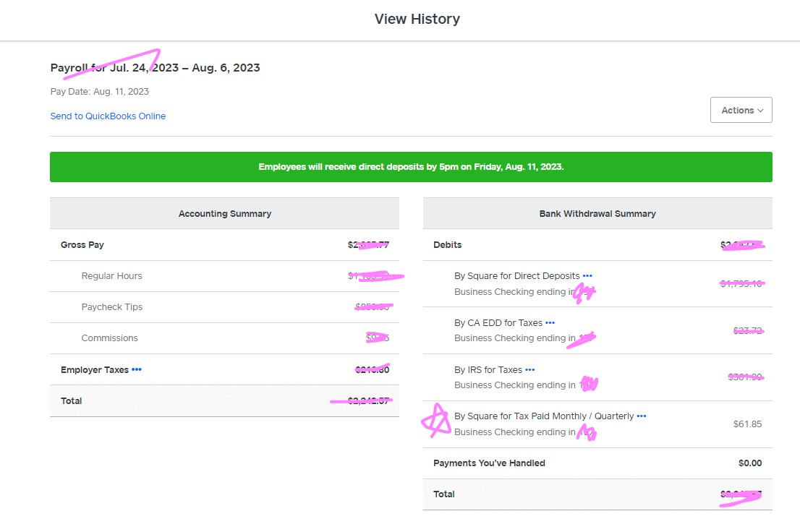Click the Commissions line item
800x532 pixels.
(109, 338)
